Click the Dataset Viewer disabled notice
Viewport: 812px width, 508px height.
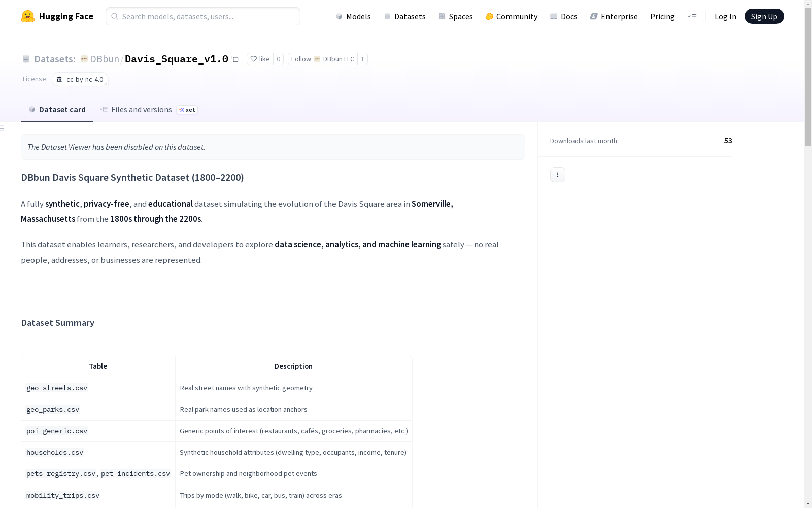tap(273, 147)
